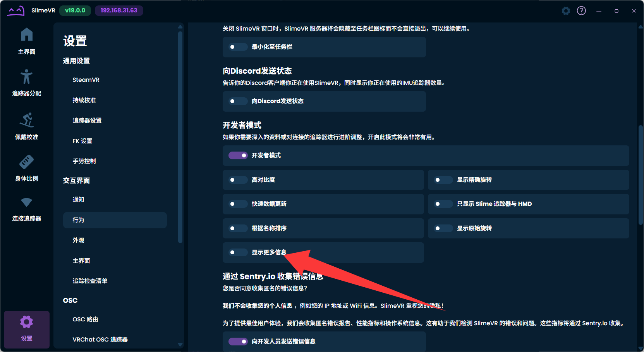This screenshot has height=352, width=644.
Task: Click the settings list scrollbar thumb
Action: click(180, 137)
